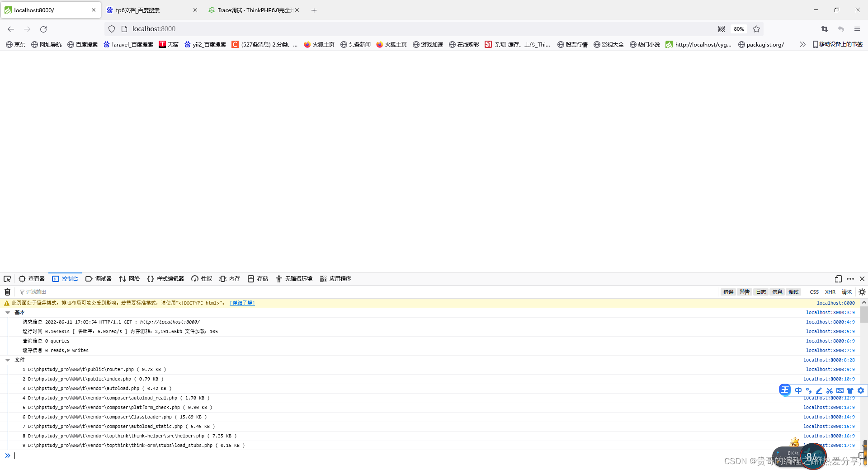Open the 存储 storage tab
Viewport: 868px width, 470px height.
[x=258, y=279]
